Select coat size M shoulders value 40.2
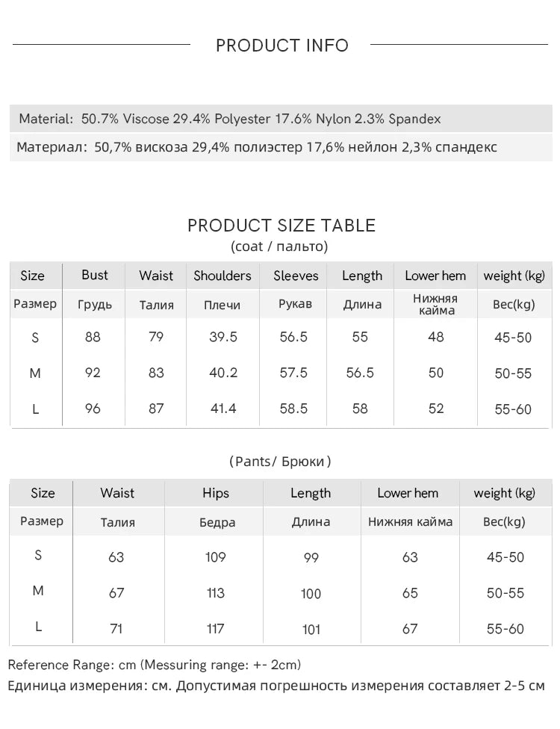This screenshot has height=729, width=560. 223,373
